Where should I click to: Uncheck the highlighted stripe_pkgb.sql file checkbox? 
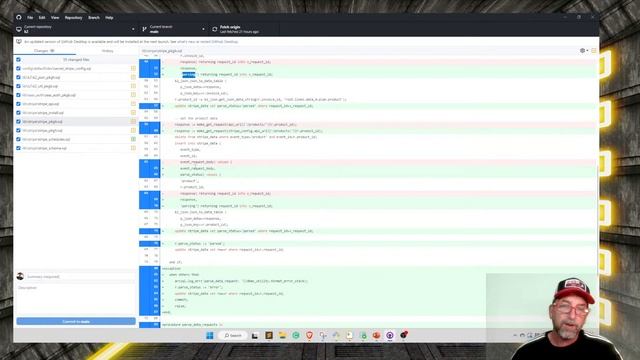click(18, 122)
